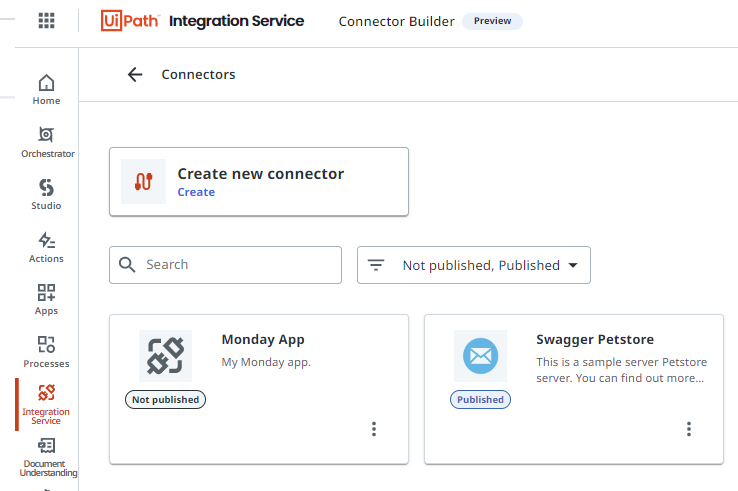This screenshot has width=738, height=491.
Task: Click the Published status badge
Action: [x=481, y=400]
